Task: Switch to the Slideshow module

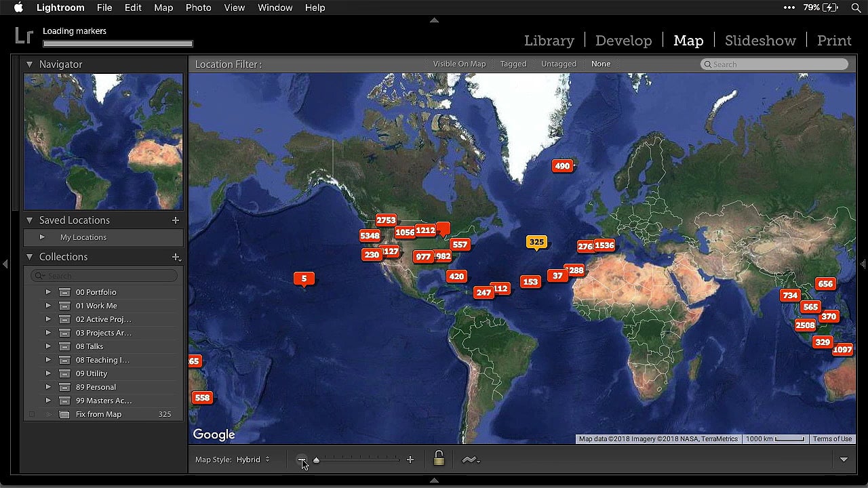Action: click(x=760, y=41)
